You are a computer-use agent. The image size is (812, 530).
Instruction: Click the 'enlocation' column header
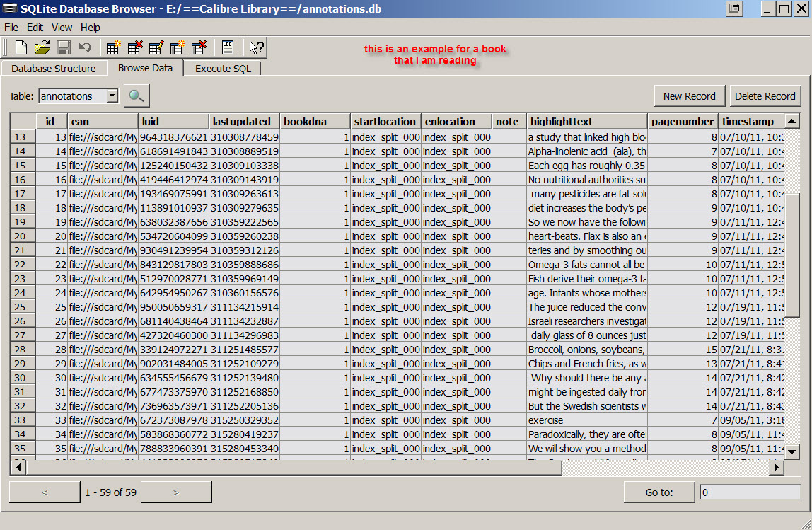(456, 121)
